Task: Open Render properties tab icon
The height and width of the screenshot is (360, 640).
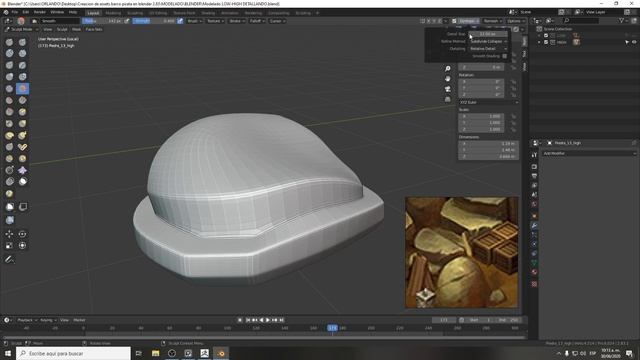Action: [534, 167]
